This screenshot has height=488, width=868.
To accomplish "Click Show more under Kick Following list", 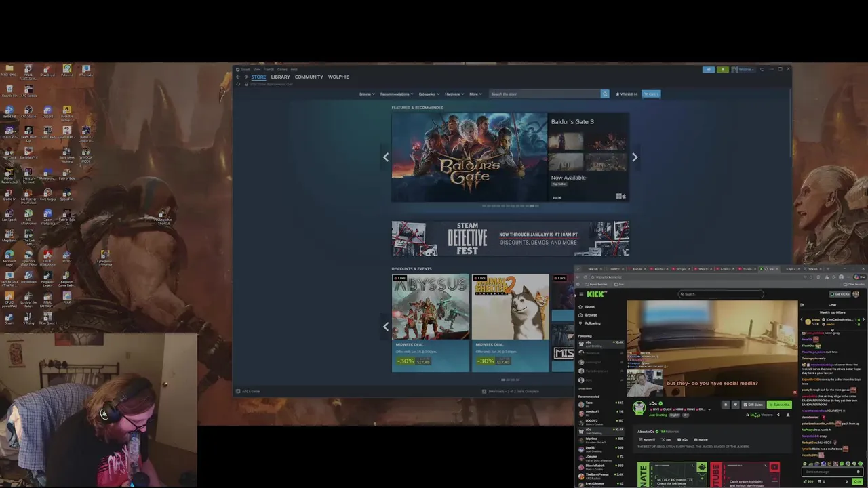I will tap(585, 388).
